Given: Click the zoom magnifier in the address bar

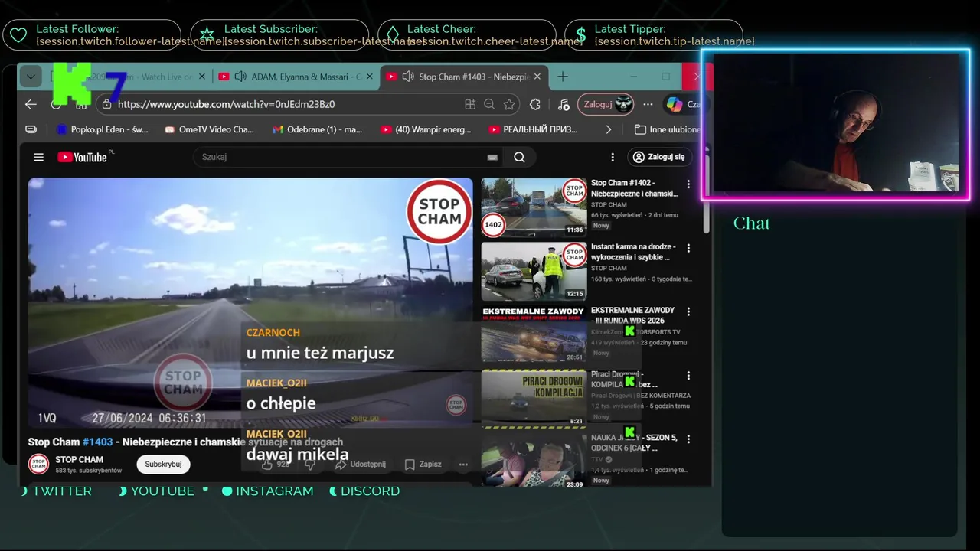Looking at the screenshot, I should [x=490, y=104].
